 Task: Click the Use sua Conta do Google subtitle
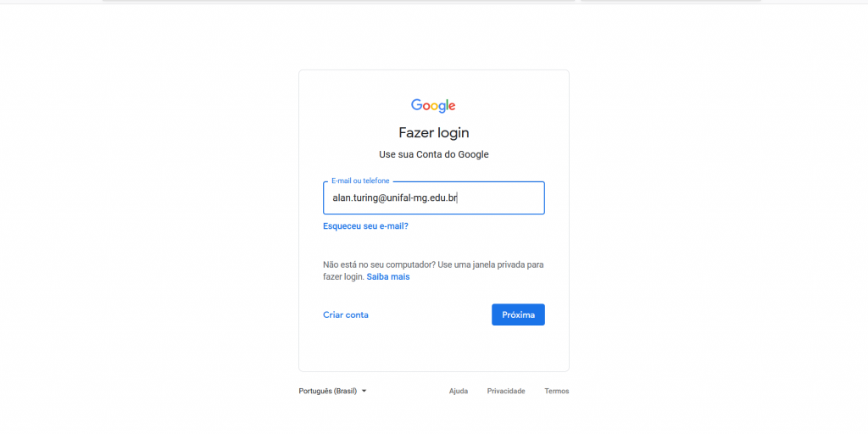(x=433, y=154)
